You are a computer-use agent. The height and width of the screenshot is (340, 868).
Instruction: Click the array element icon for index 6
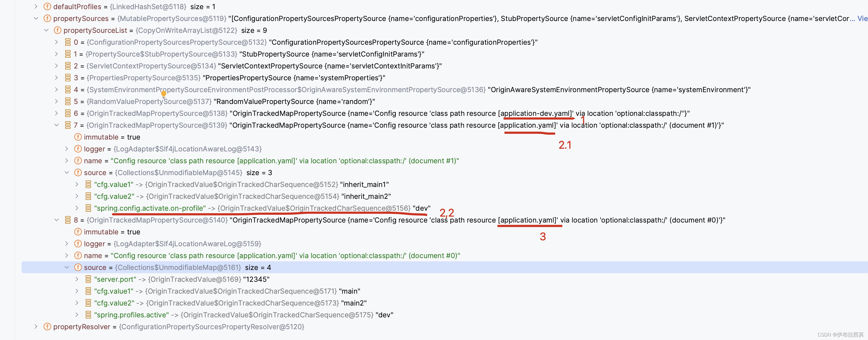pos(68,113)
